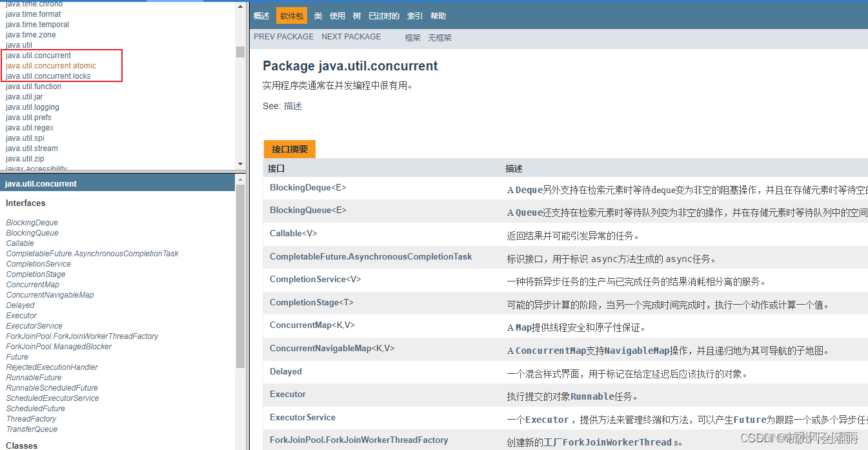Open ScheduledExecutorService in left list
The height and width of the screenshot is (450, 868).
point(52,398)
